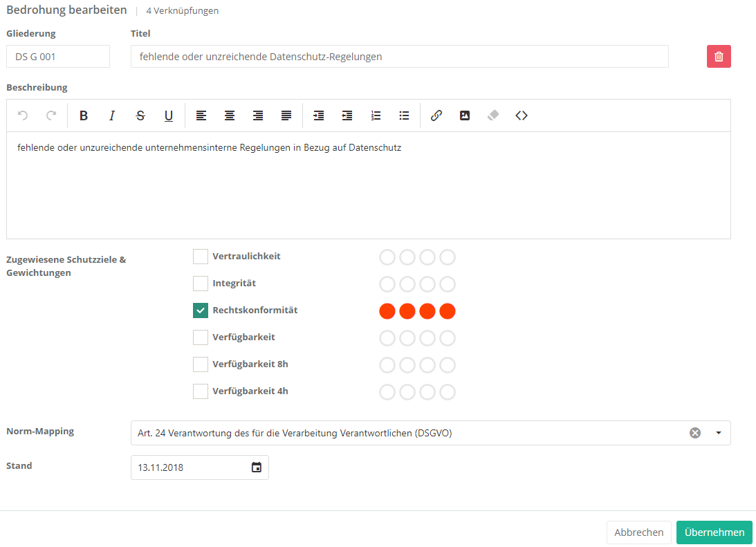
Task: Open the Stand date picker calendar
Action: pyautogui.click(x=257, y=467)
